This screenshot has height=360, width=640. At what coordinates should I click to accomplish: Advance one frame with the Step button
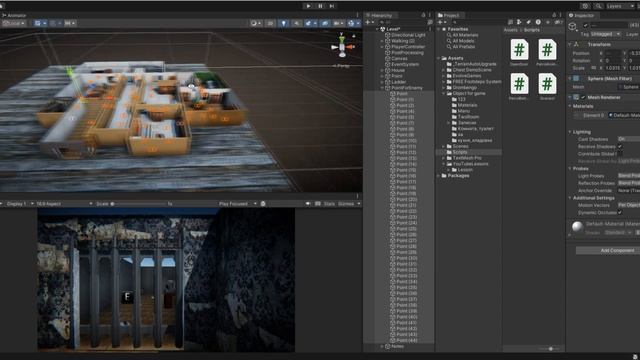[332, 6]
